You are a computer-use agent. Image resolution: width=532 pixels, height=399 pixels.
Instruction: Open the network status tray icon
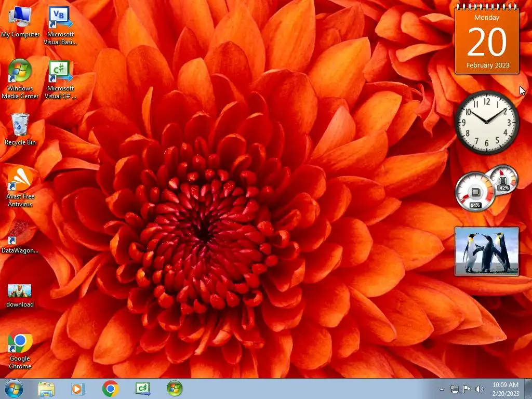point(454,389)
